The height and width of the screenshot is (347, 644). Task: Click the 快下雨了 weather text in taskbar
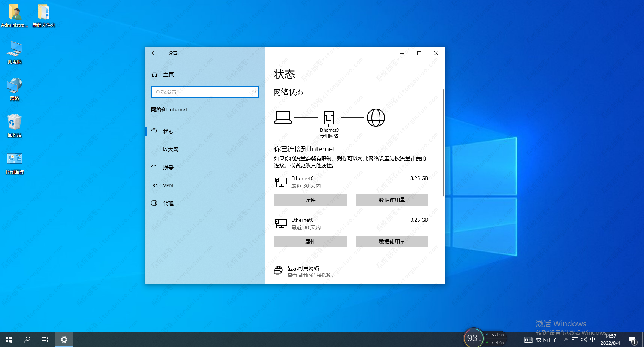[547, 340]
